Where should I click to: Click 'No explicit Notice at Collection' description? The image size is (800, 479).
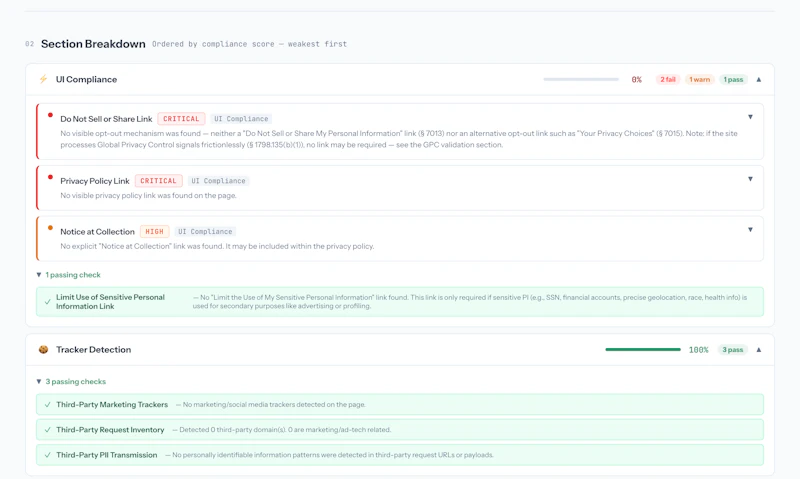(217, 246)
